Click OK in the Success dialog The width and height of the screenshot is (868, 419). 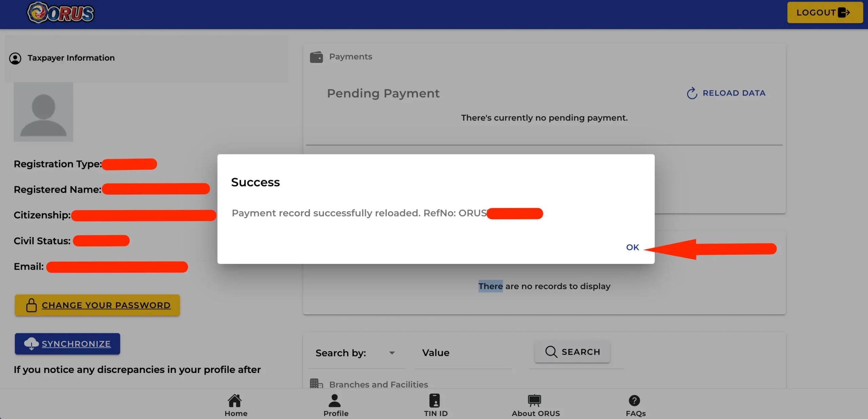[x=632, y=247]
